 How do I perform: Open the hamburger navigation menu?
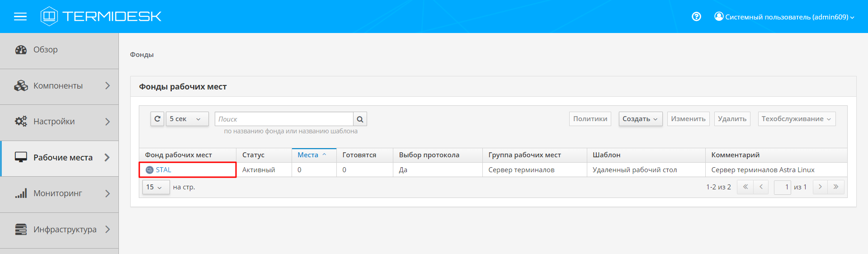pos(20,17)
